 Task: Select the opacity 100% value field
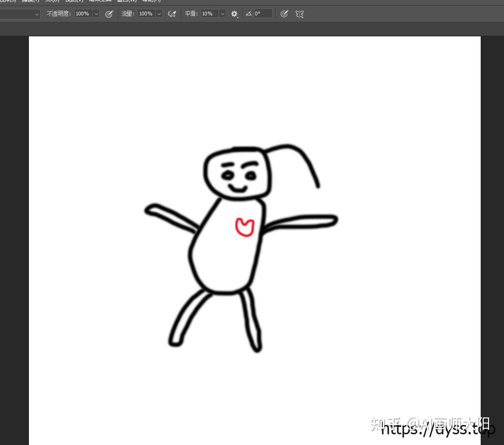pyautogui.click(x=83, y=14)
